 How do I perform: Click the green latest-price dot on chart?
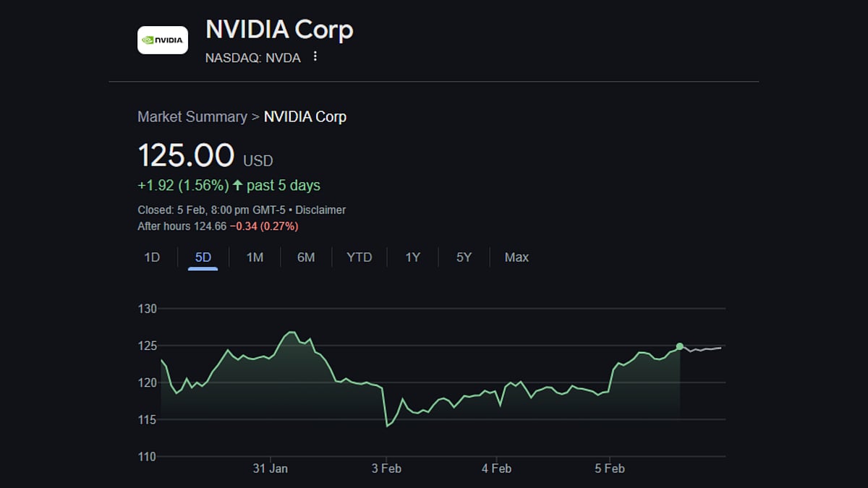coord(678,346)
